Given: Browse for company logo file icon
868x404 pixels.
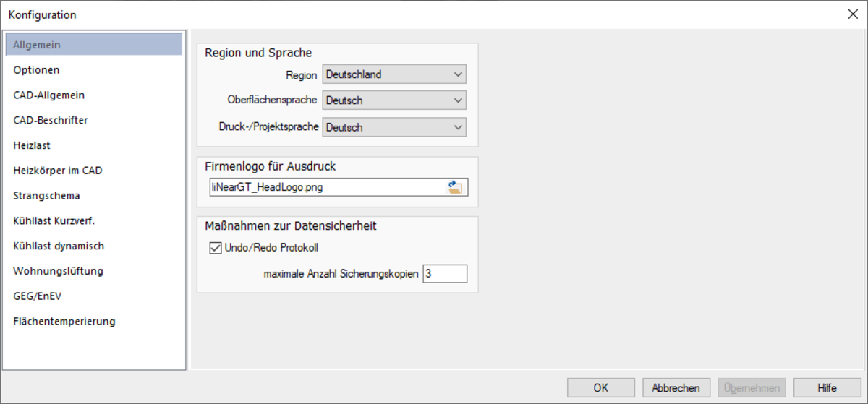Looking at the screenshot, I should (x=455, y=188).
